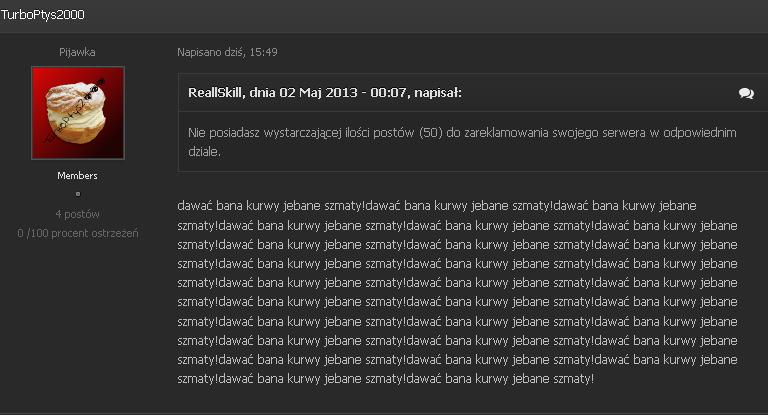Click the 4 postów post count
Image resolution: width=768 pixels, height=415 pixels.
[77, 214]
